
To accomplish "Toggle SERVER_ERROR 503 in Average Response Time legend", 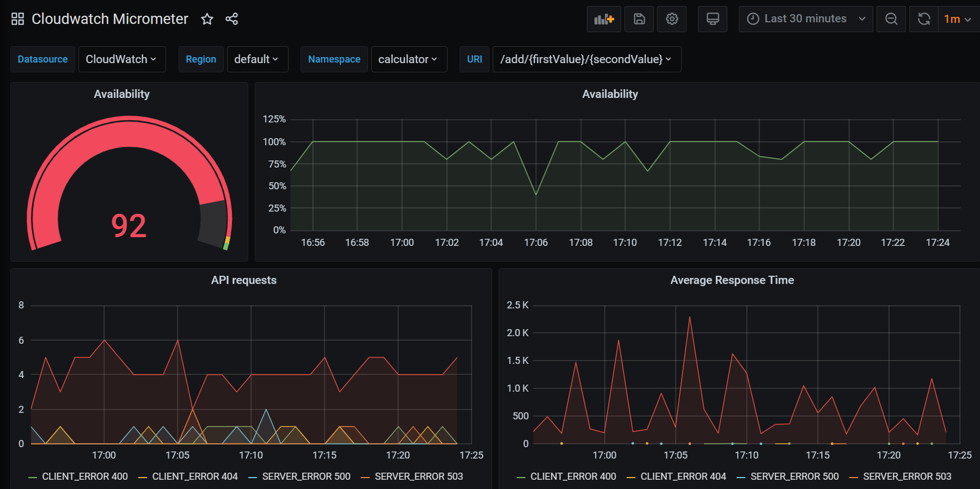I will 907,476.
